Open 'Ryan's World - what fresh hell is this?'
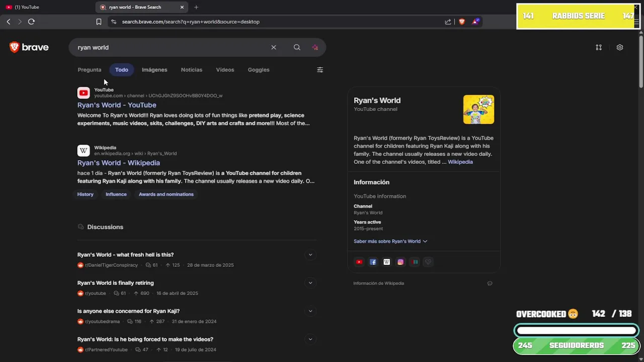The width and height of the screenshot is (644, 362). coord(125,255)
